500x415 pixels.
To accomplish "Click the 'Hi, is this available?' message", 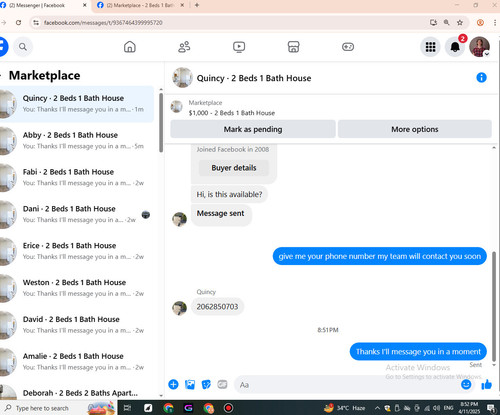I will point(229,194).
